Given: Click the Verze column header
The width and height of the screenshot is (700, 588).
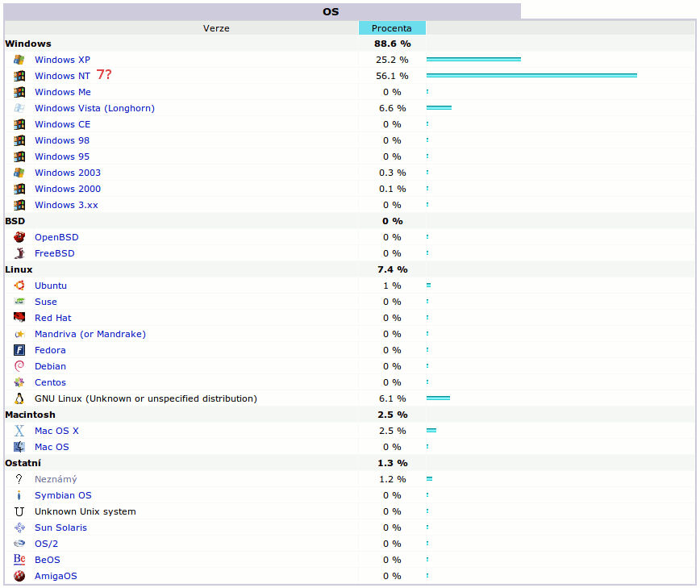Looking at the screenshot, I should pyautogui.click(x=216, y=28).
